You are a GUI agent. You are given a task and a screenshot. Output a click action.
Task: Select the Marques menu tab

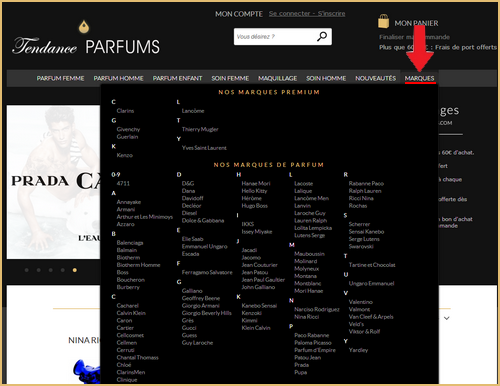pos(419,78)
